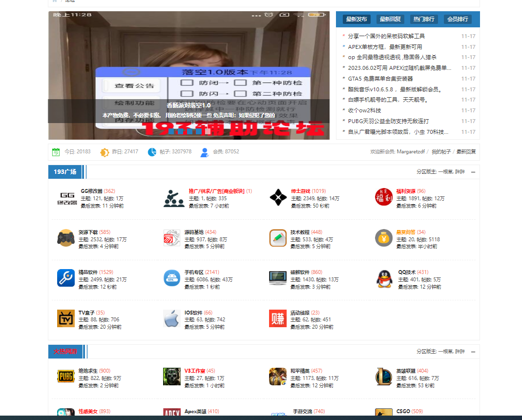This screenshot has height=420, width=522.
Task: Click moderator 胖胖 in 火热网游 header
Action: tap(460, 352)
